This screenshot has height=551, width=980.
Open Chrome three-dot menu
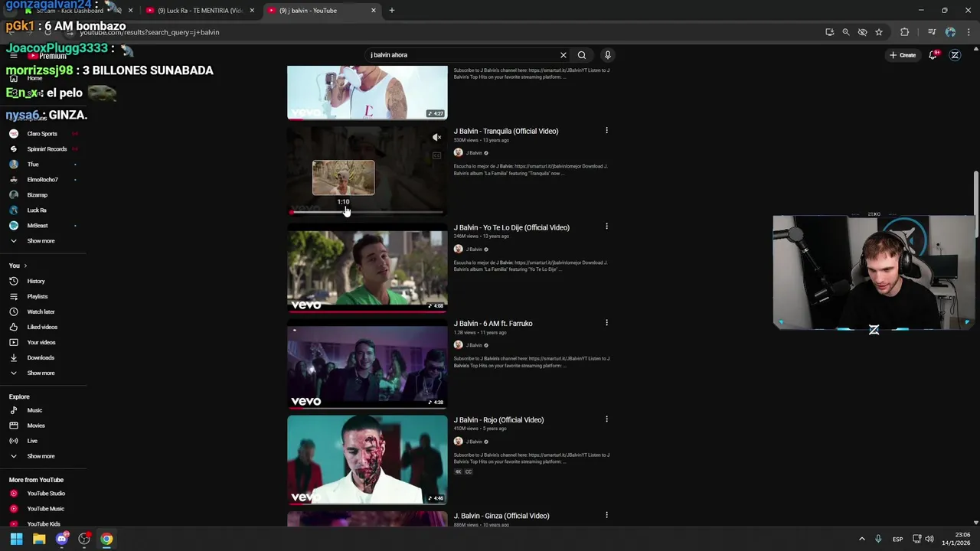click(x=969, y=32)
